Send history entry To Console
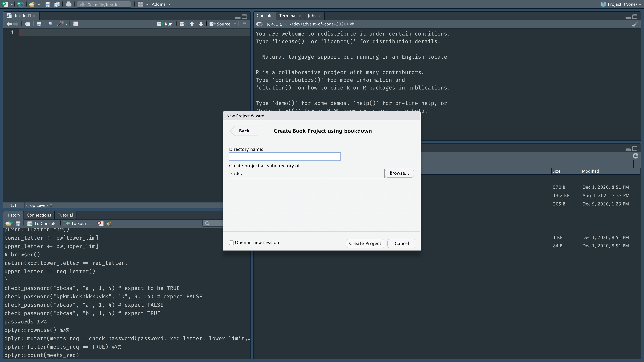Screen dimensions: 644x362 [42, 223]
